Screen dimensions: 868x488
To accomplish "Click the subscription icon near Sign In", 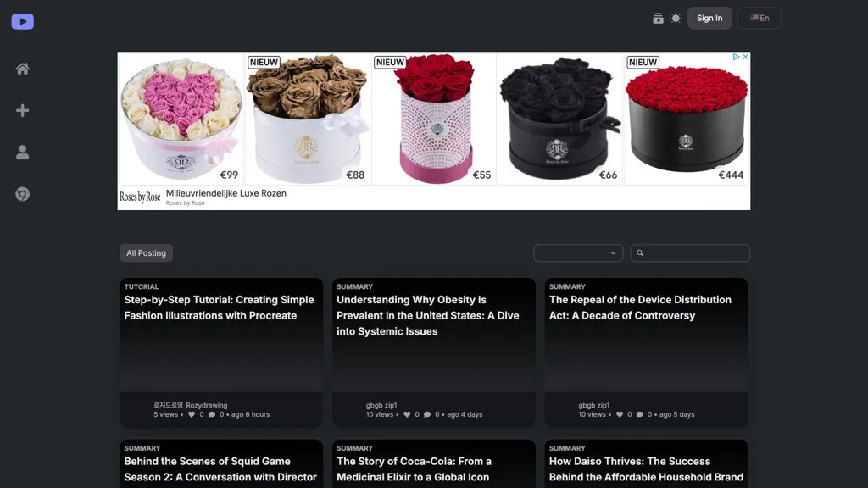I will 658,19.
